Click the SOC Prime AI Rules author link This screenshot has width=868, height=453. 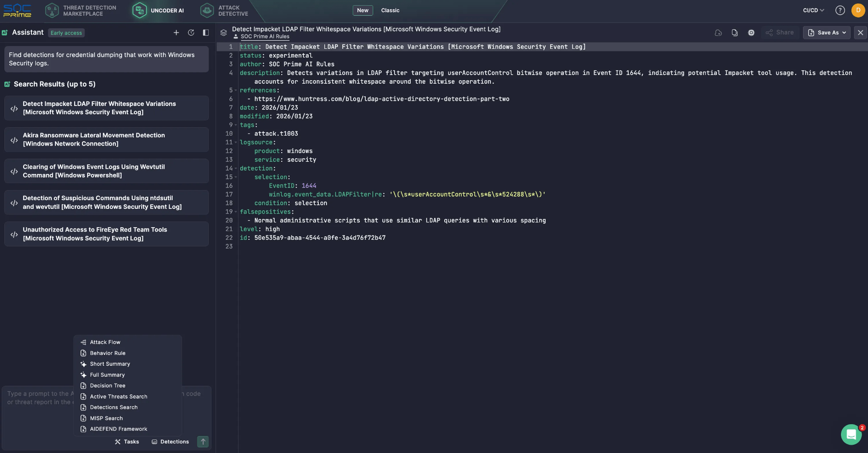[265, 37]
